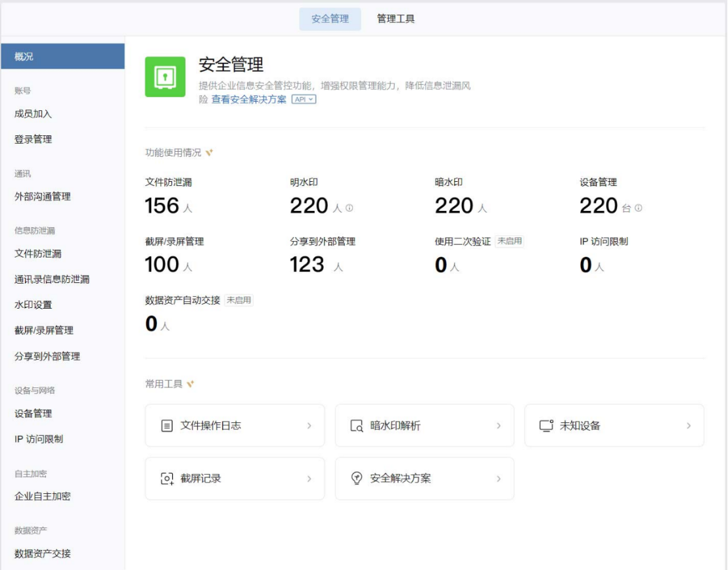Open 文件操作日志 via its chevron arrow

309,426
